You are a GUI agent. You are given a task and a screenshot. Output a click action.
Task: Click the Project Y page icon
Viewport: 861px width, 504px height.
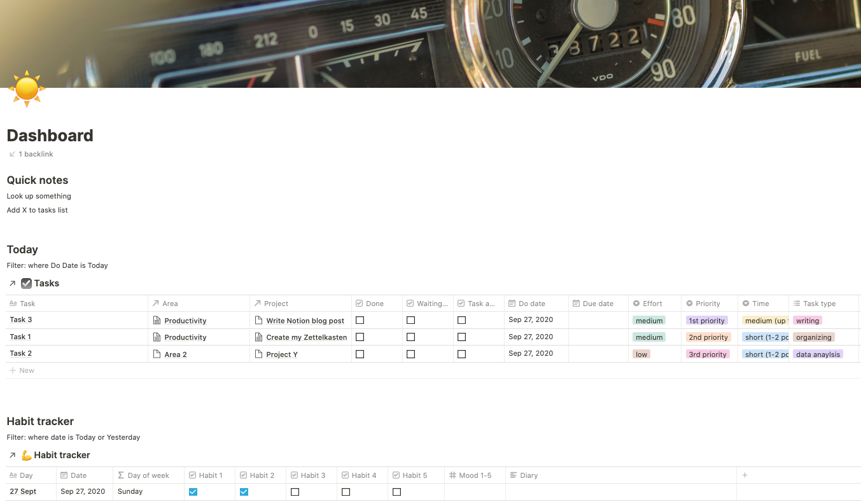(258, 354)
